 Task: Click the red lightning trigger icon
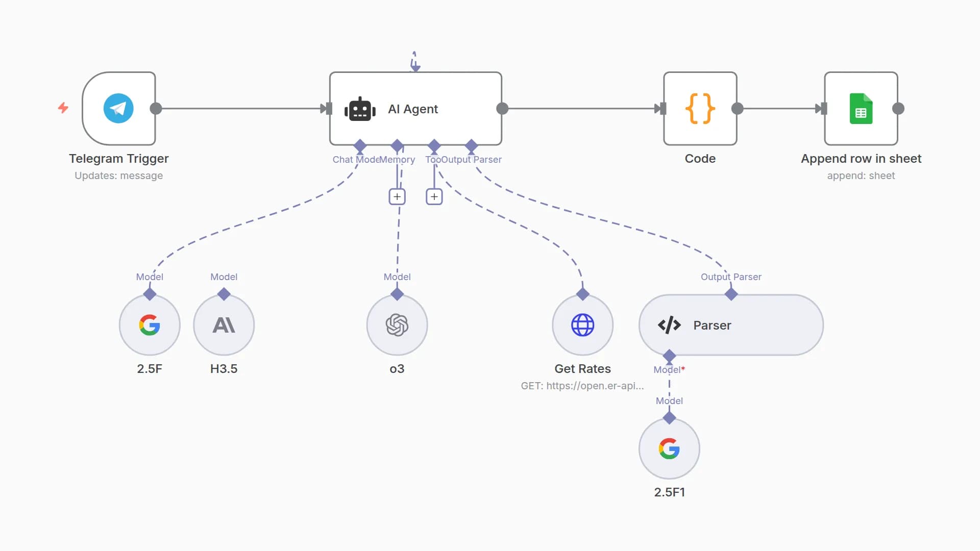(63, 108)
